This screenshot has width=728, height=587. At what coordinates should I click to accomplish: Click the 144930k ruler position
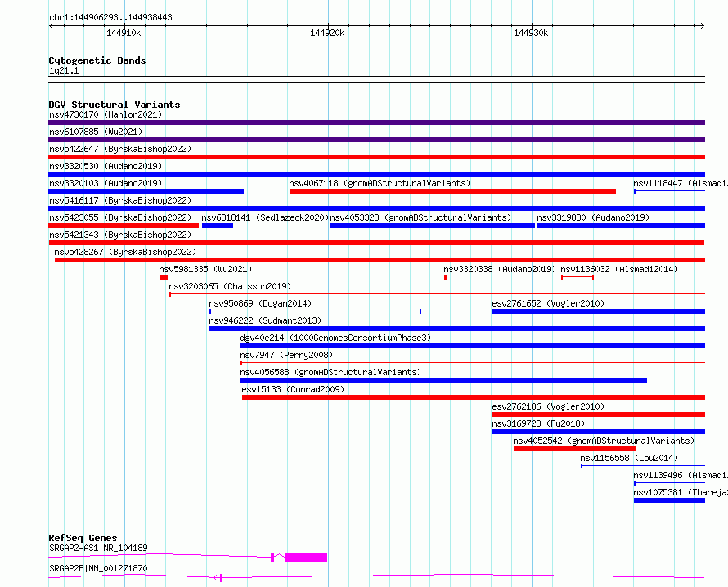click(531, 34)
